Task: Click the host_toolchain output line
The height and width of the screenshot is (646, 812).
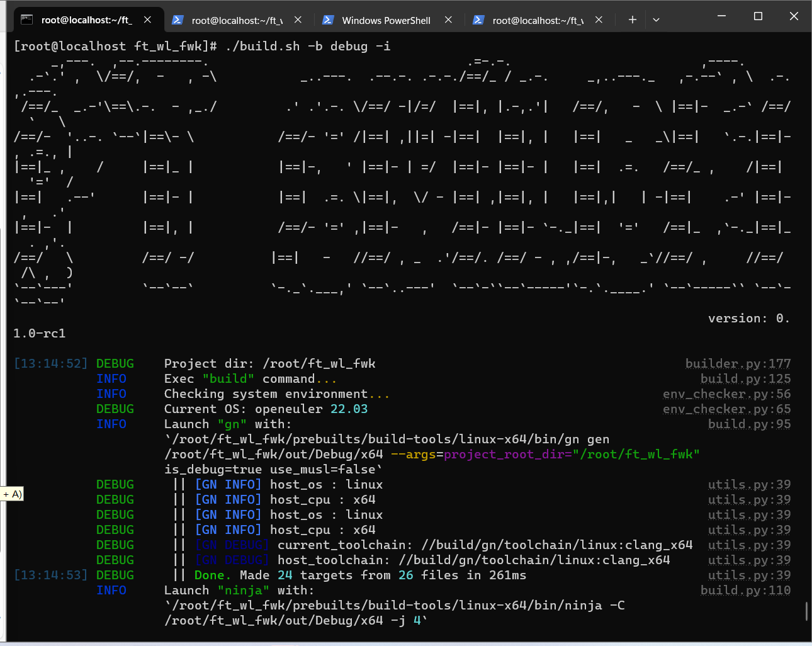Action: pos(473,560)
